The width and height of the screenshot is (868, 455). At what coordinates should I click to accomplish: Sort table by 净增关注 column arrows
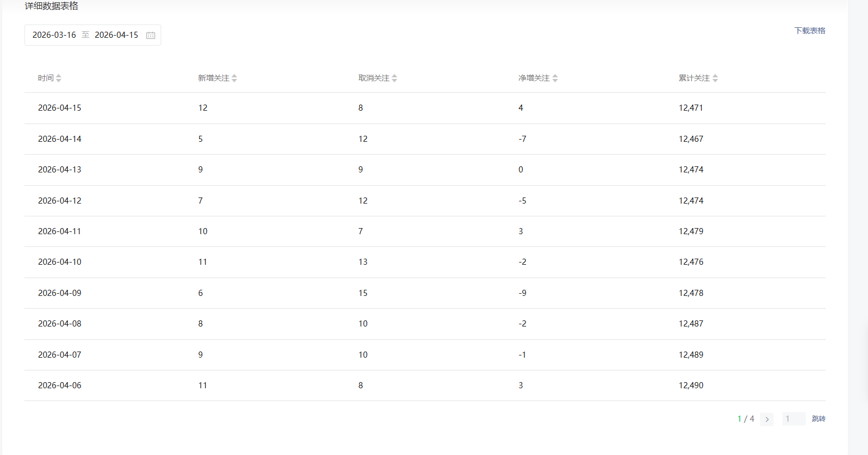pos(555,78)
